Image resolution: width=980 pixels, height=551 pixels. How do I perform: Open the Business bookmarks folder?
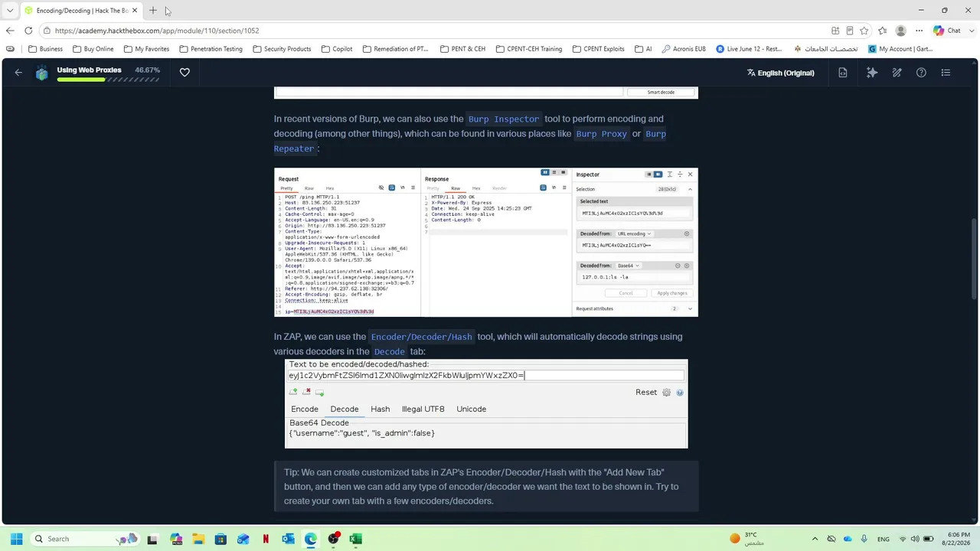[45, 49]
